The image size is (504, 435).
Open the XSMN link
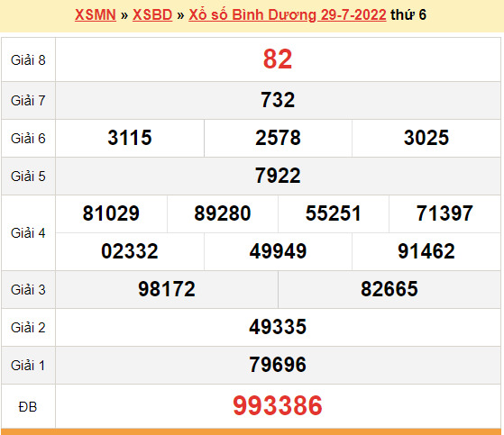pyautogui.click(x=96, y=14)
